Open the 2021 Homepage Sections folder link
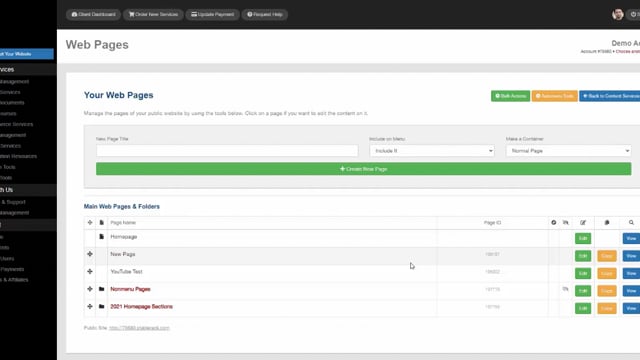The height and width of the screenshot is (360, 640). coord(141,307)
